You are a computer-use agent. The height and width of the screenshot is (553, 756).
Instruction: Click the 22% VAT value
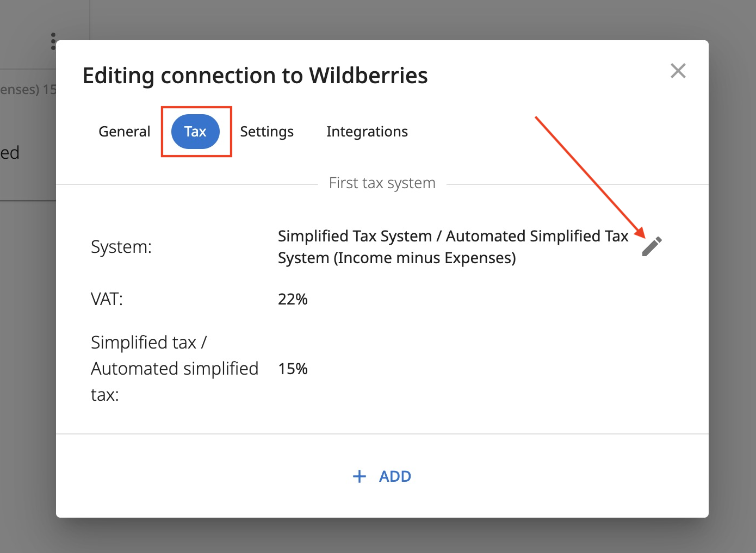tap(293, 299)
